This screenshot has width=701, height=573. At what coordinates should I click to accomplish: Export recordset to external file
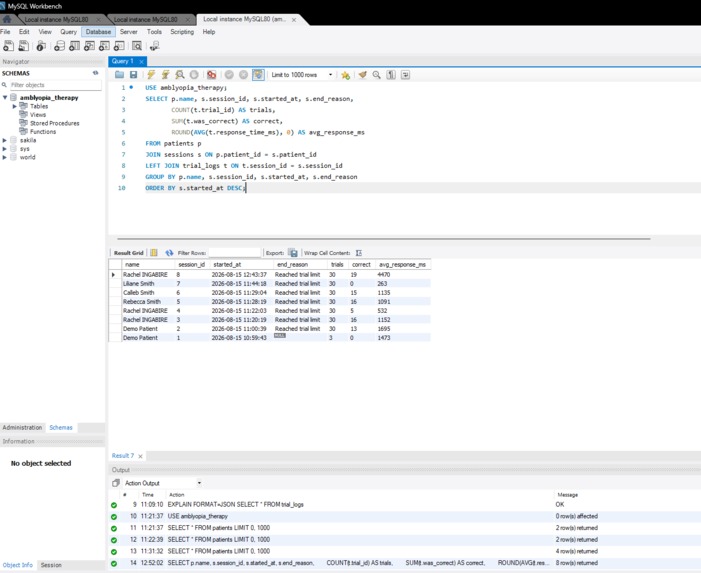293,253
